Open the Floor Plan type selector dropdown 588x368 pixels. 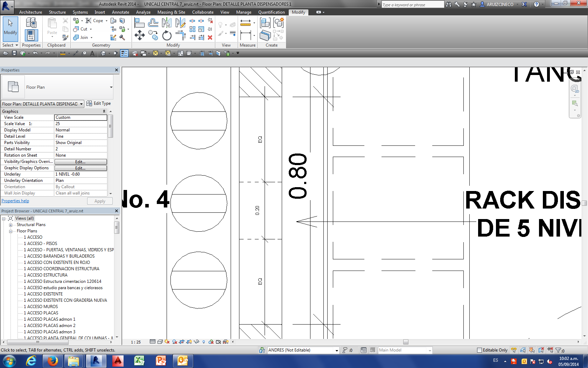(111, 87)
